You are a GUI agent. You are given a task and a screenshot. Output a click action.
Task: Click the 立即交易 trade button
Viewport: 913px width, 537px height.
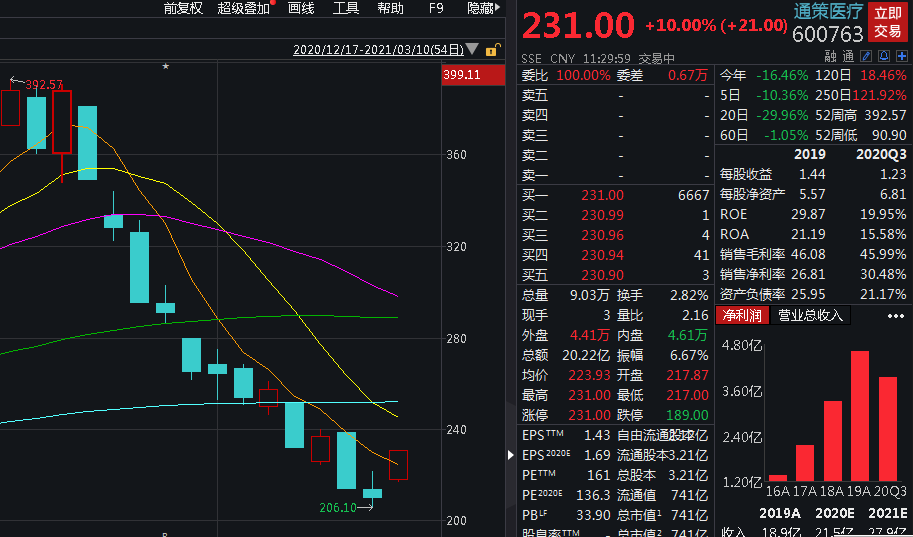click(x=887, y=22)
